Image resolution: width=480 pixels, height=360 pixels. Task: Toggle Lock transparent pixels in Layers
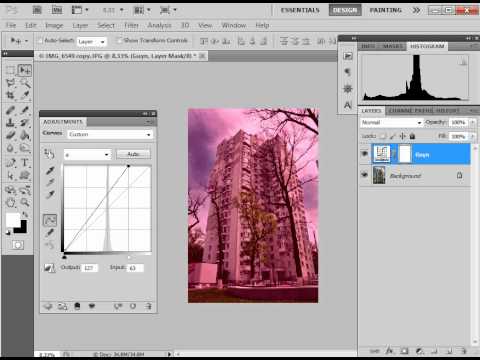click(x=384, y=136)
